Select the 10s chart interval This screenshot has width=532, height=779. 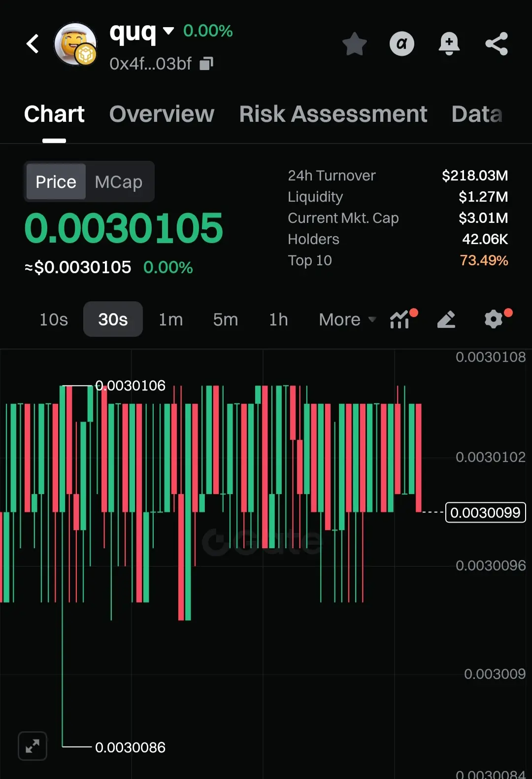click(54, 319)
